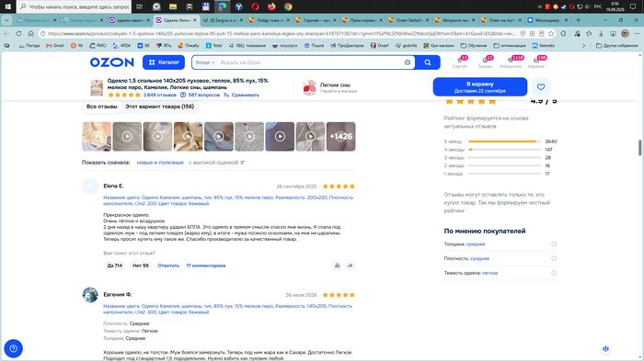Expand the Везде search scope dropdown
This screenshot has width=644, height=362.
click(204, 62)
